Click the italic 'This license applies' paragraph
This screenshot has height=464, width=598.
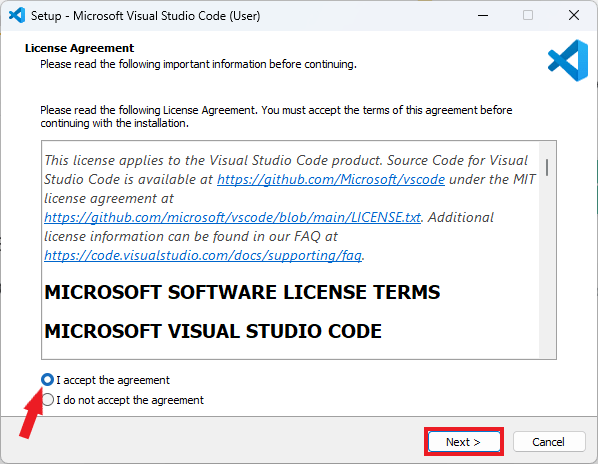pos(290,208)
